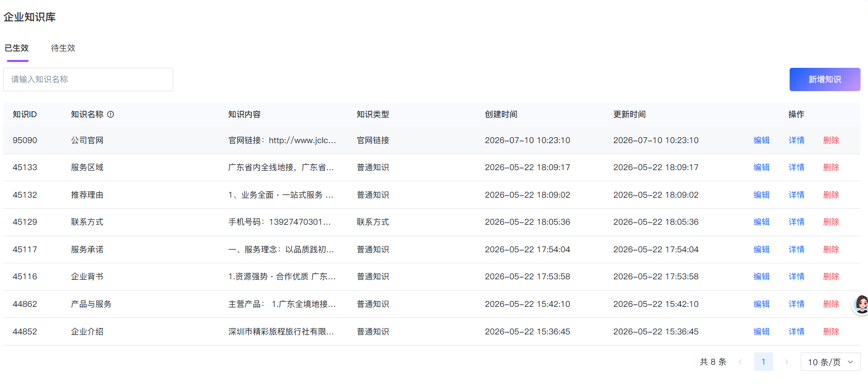
Task: Go to previous page arrow
Action: [x=740, y=362]
